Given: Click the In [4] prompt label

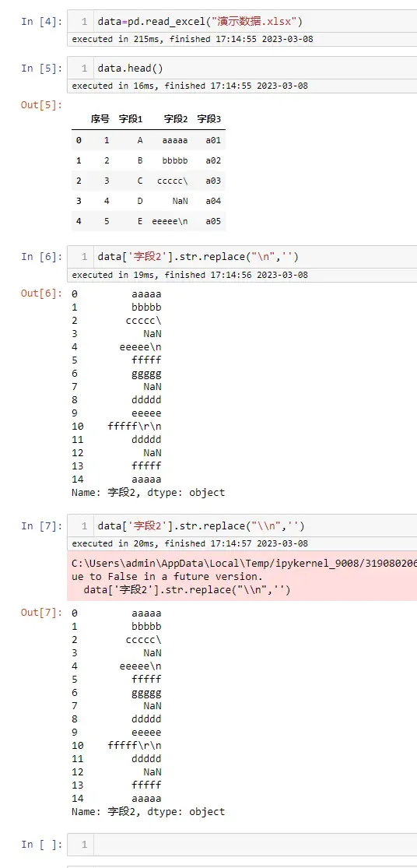Looking at the screenshot, I should pyautogui.click(x=42, y=22).
